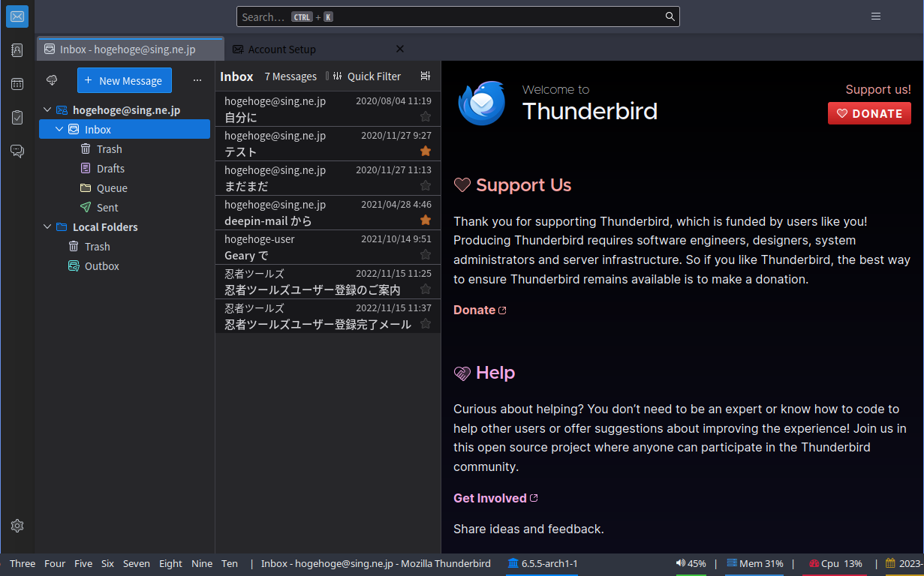Image resolution: width=924 pixels, height=576 pixels.
Task: Click volume 45% indicator in status bar
Action: pos(691,563)
